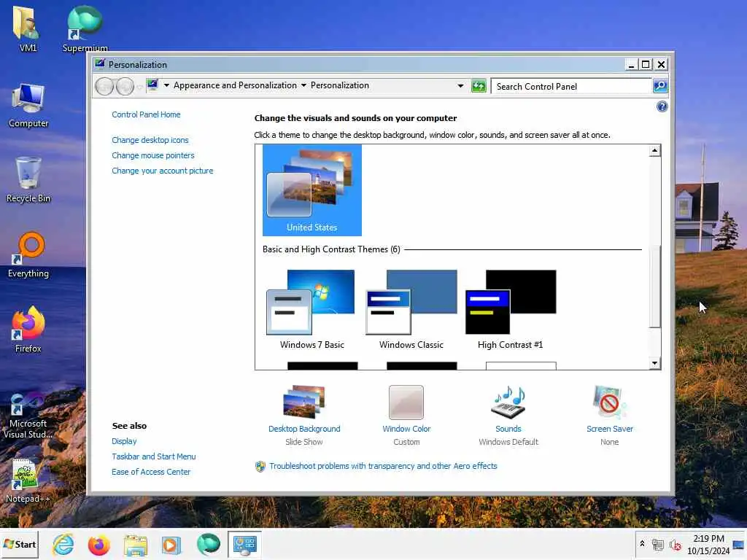Viewport: 747px width, 560px height.
Task: Click Control Panel icon in address bar
Action: pyautogui.click(x=152, y=85)
